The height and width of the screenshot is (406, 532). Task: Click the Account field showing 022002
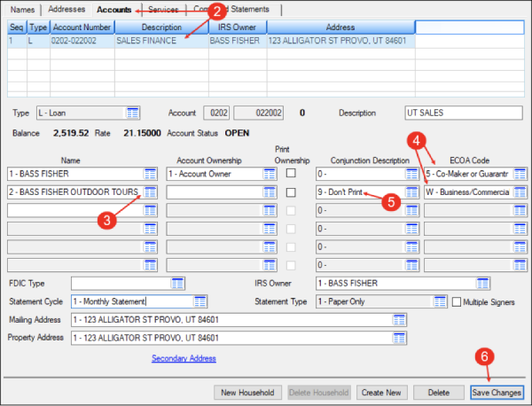point(259,113)
